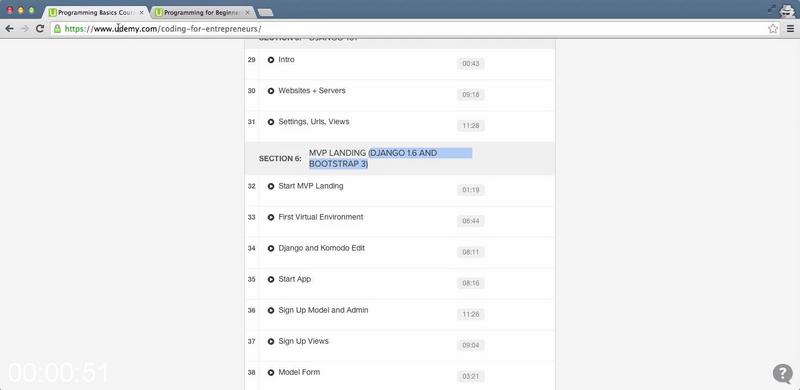Click the green padlock security icon
The width and height of the screenshot is (800, 390).
58,29
